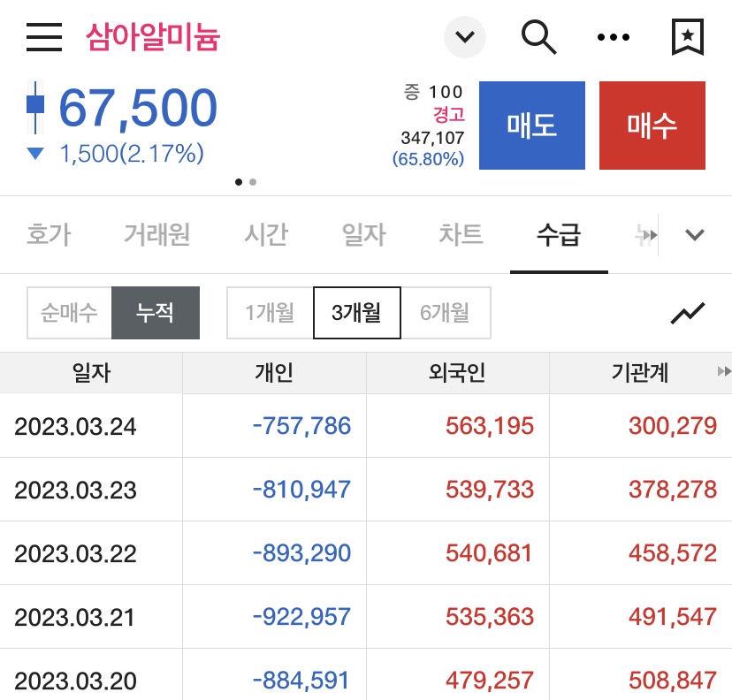Switch to the 일자 tab
Viewport: 732px width, 700px height.
tap(364, 235)
